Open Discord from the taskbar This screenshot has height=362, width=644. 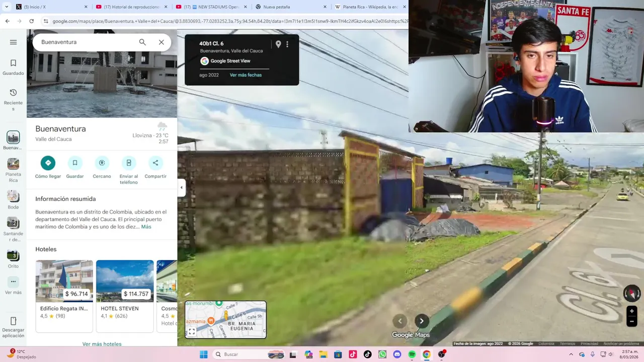pyautogui.click(x=397, y=354)
